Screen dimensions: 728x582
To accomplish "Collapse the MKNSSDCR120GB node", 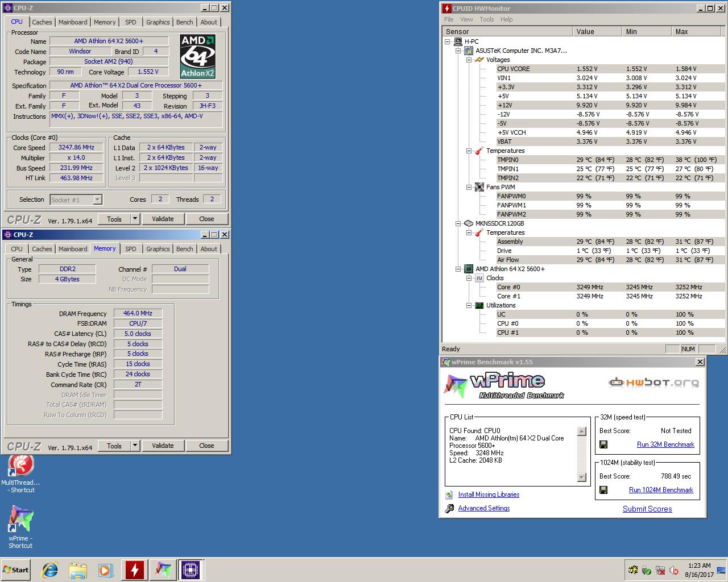I will (x=458, y=223).
